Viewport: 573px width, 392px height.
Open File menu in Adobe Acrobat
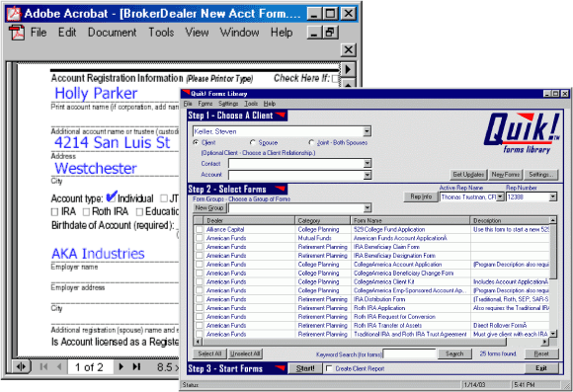(39, 33)
